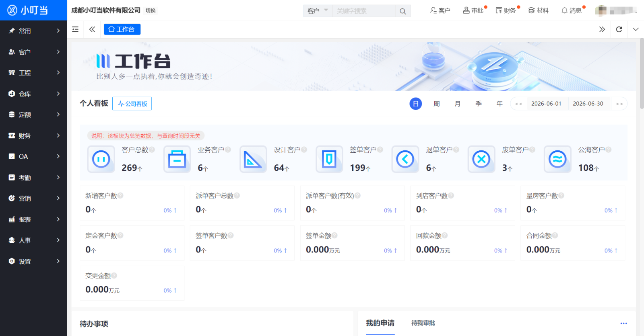Click the start date 2026-06-01 field
Screen dimensions: 644x336
point(546,104)
